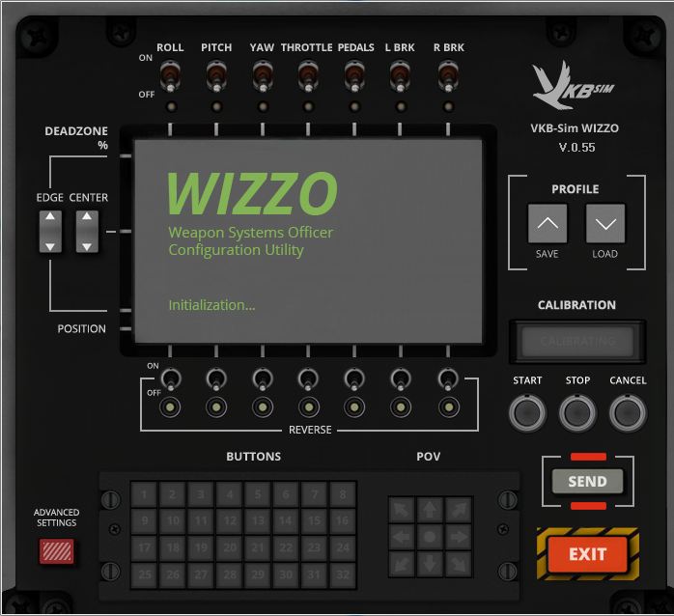Toggle the PITCH axis on/off switch

(x=216, y=76)
